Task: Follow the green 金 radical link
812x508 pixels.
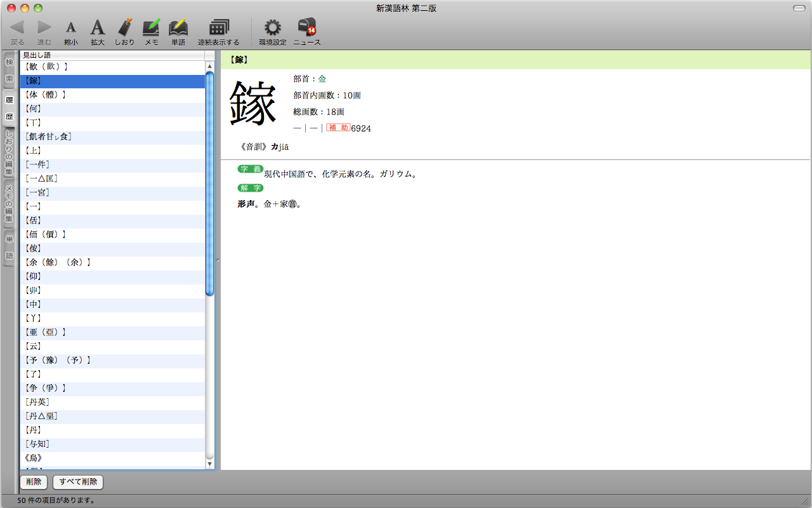Action: [322, 79]
